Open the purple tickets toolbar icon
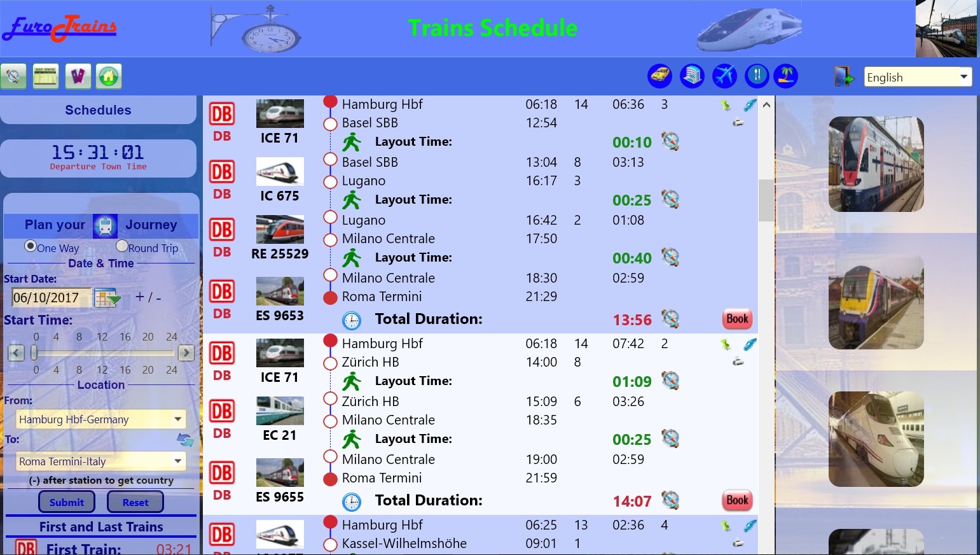 coord(78,76)
